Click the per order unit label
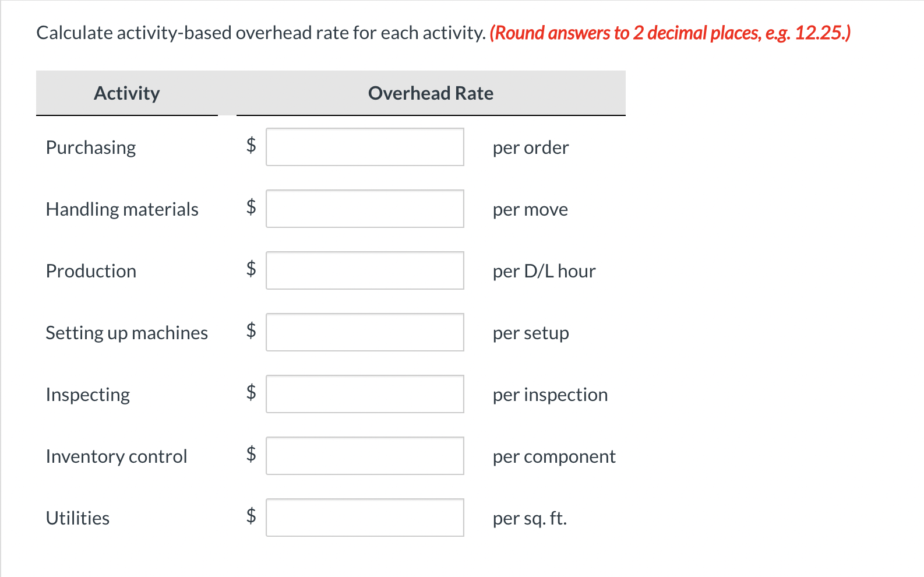 pyautogui.click(x=531, y=147)
